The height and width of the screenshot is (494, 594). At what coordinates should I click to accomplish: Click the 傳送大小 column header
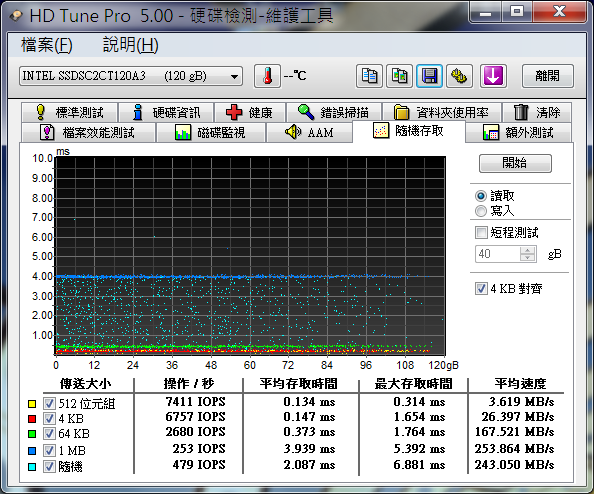[86, 384]
